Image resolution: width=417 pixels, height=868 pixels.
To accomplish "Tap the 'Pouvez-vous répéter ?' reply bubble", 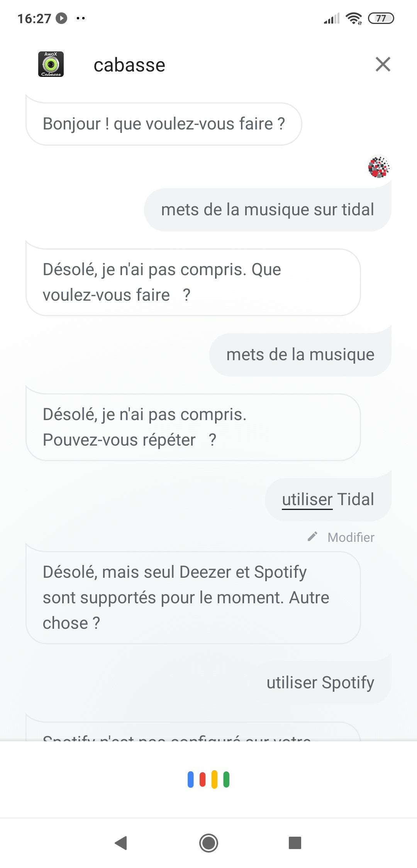I will [x=193, y=427].
